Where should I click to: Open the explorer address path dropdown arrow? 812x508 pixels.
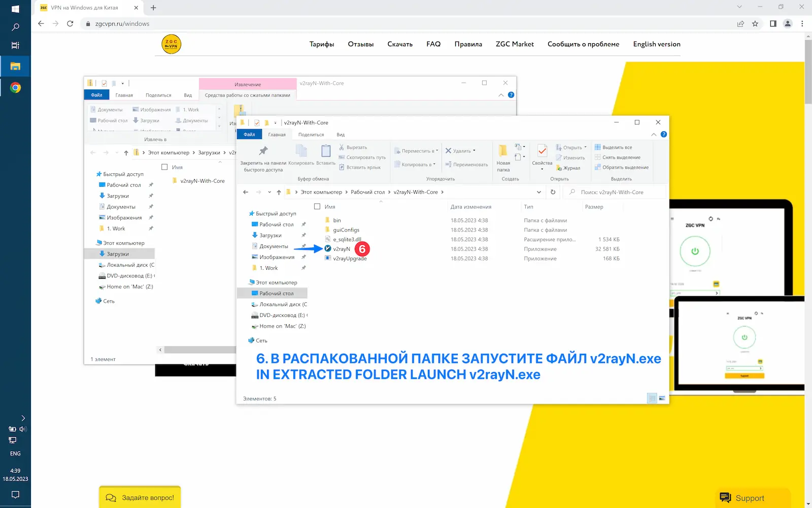[538, 192]
